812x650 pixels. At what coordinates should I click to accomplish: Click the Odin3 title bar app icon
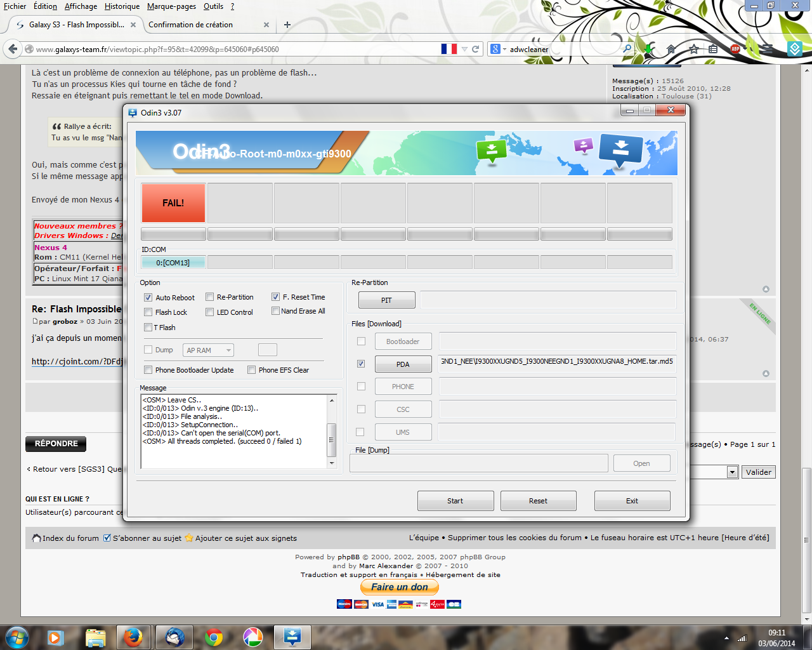click(x=133, y=113)
